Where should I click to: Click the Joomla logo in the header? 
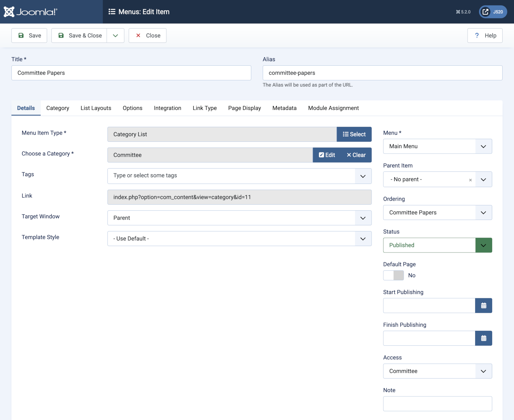[30, 12]
